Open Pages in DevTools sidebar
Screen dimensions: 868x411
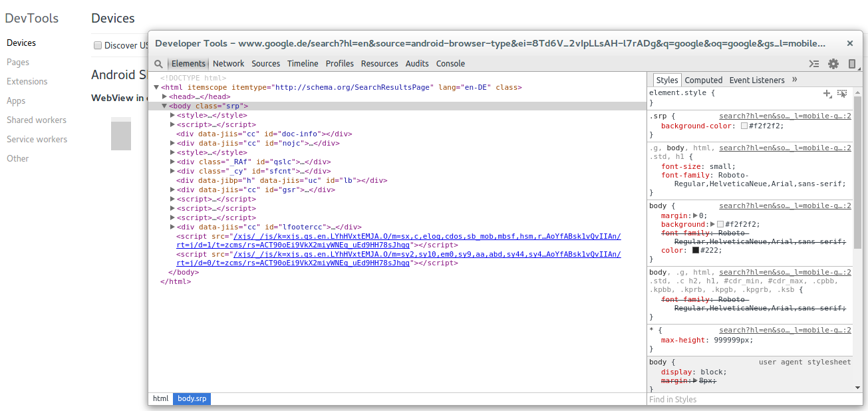coord(18,62)
